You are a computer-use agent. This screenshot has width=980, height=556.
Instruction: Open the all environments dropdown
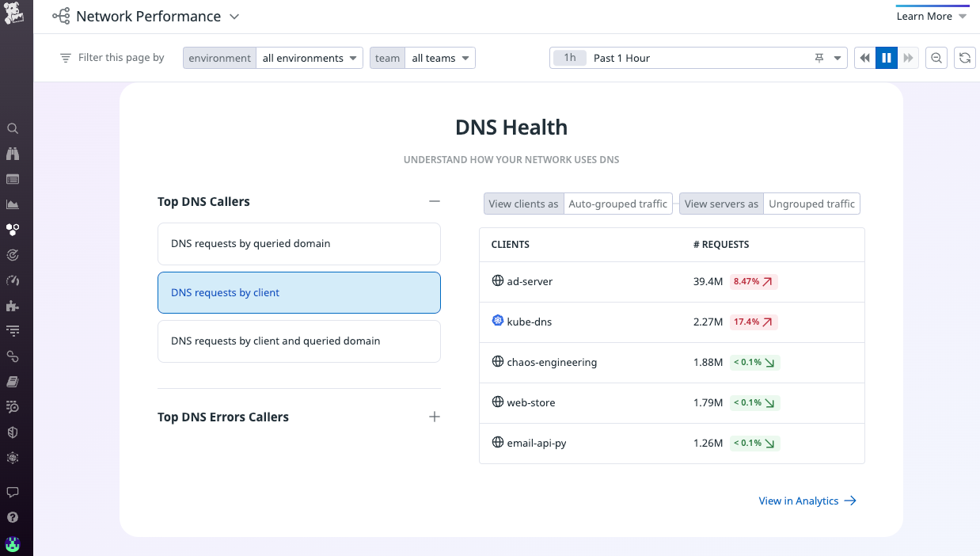click(x=310, y=57)
